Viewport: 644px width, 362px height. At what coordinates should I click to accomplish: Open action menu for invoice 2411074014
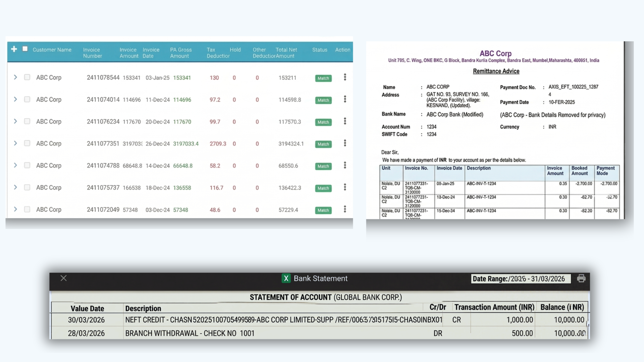pos(345,99)
